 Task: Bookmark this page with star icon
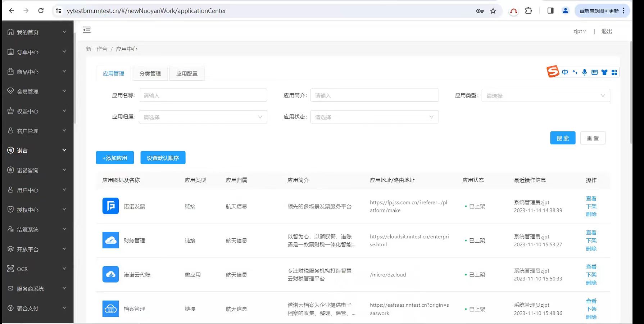(493, 11)
